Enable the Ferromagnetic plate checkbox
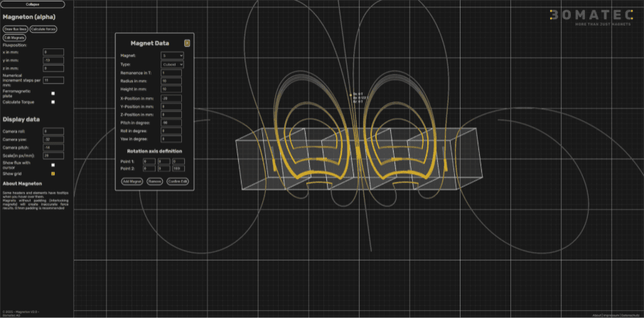 pyautogui.click(x=53, y=93)
